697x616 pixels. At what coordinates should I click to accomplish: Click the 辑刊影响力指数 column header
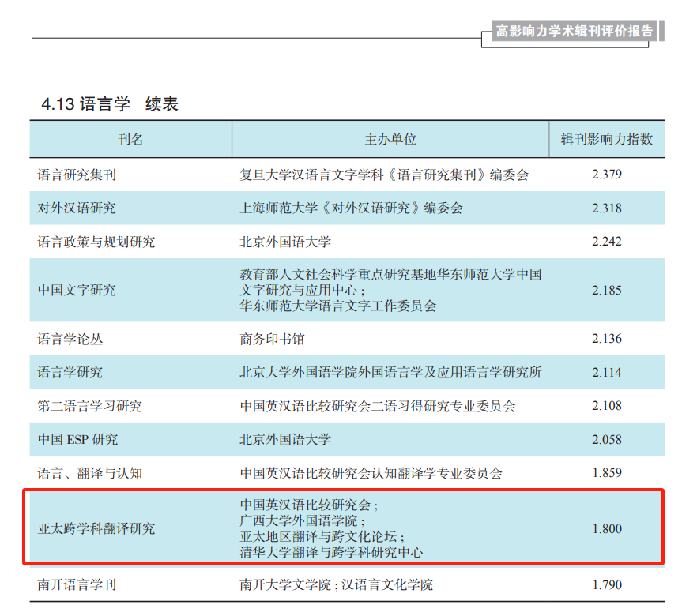coord(607,140)
